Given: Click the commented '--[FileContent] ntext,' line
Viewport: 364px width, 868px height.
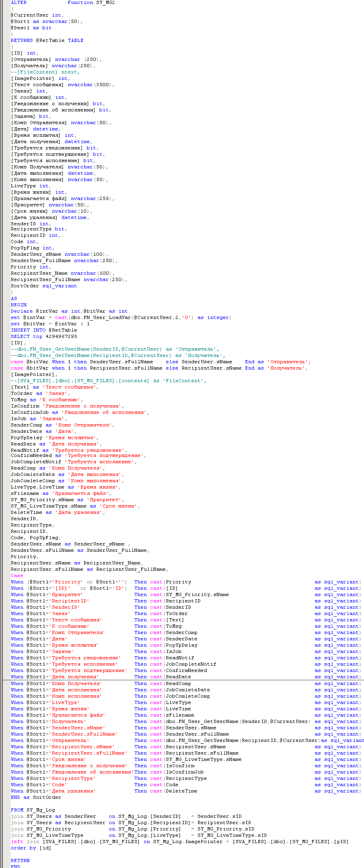Looking at the screenshot, I should click(x=45, y=72).
